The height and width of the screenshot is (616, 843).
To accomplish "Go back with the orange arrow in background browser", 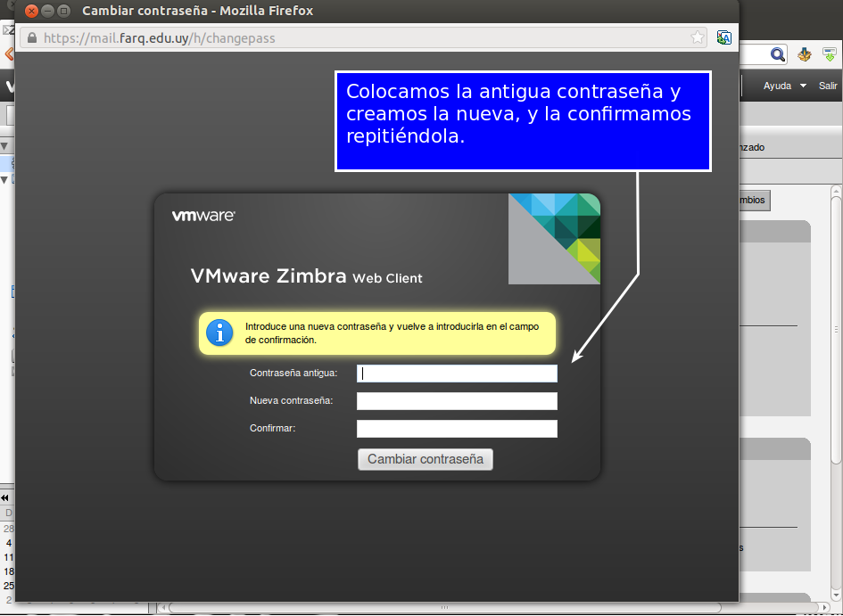I will coord(9,54).
